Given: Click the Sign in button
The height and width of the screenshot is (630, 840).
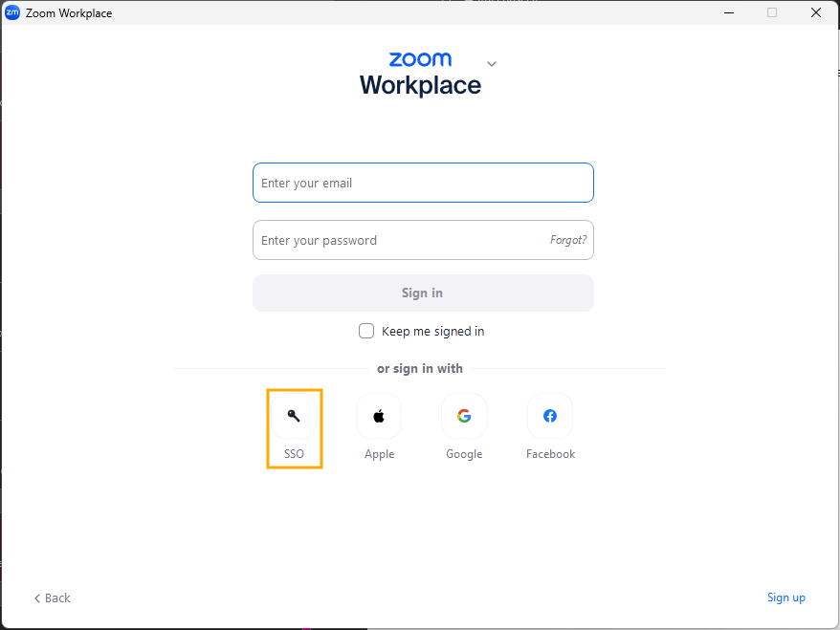Looking at the screenshot, I should (x=423, y=293).
